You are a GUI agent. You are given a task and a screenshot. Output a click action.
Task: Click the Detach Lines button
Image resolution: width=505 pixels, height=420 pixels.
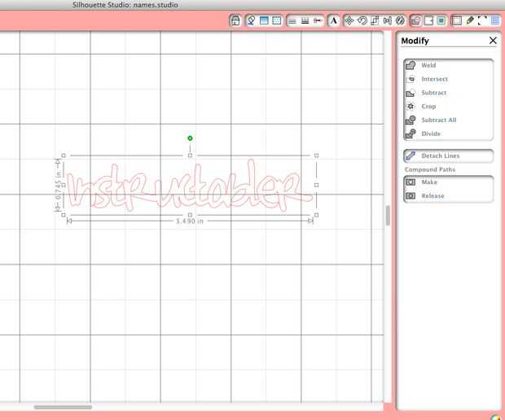click(448, 155)
